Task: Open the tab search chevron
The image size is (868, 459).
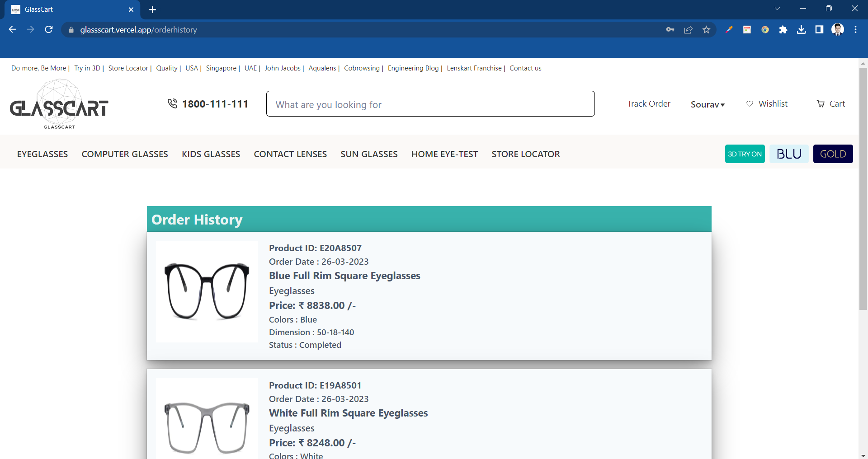Action: click(x=777, y=9)
